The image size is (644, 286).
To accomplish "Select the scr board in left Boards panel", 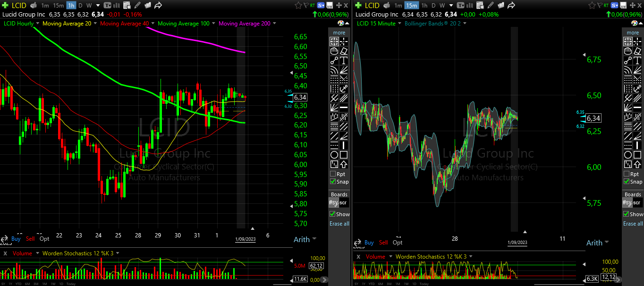I will pos(344,203).
